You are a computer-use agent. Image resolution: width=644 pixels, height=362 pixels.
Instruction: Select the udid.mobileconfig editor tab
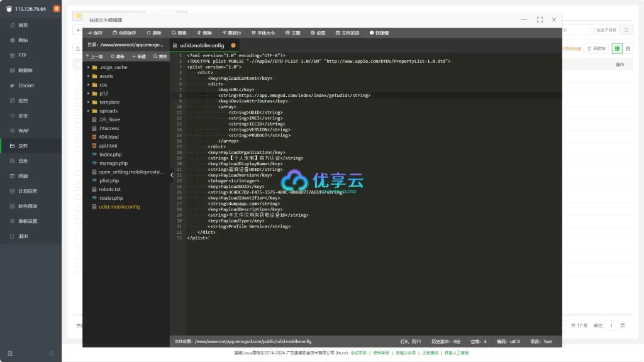202,45
